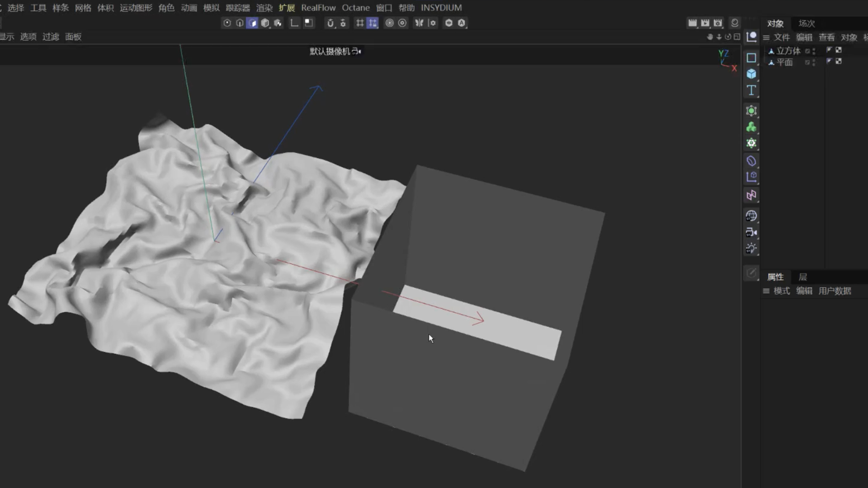The image size is (868, 488).
Task: Open Edit Render Settings clapperboard icon
Action: (x=717, y=23)
